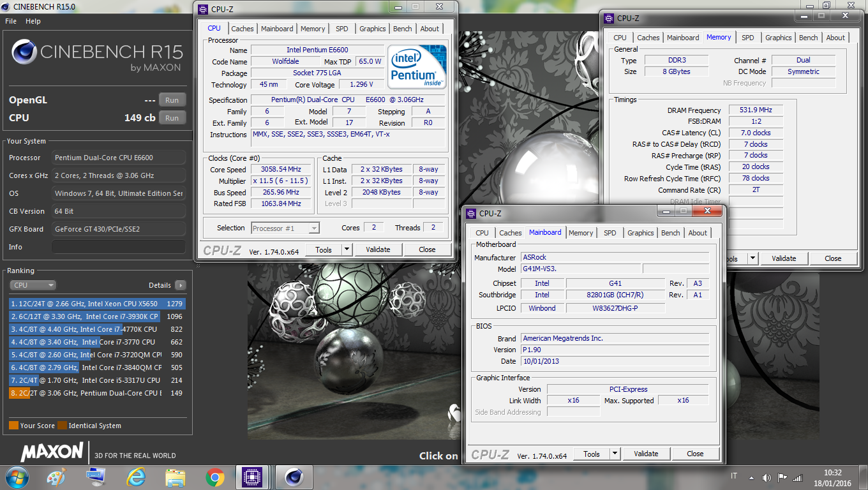Click Tools button in CPU window
This screenshot has width=868, height=490.
click(324, 249)
